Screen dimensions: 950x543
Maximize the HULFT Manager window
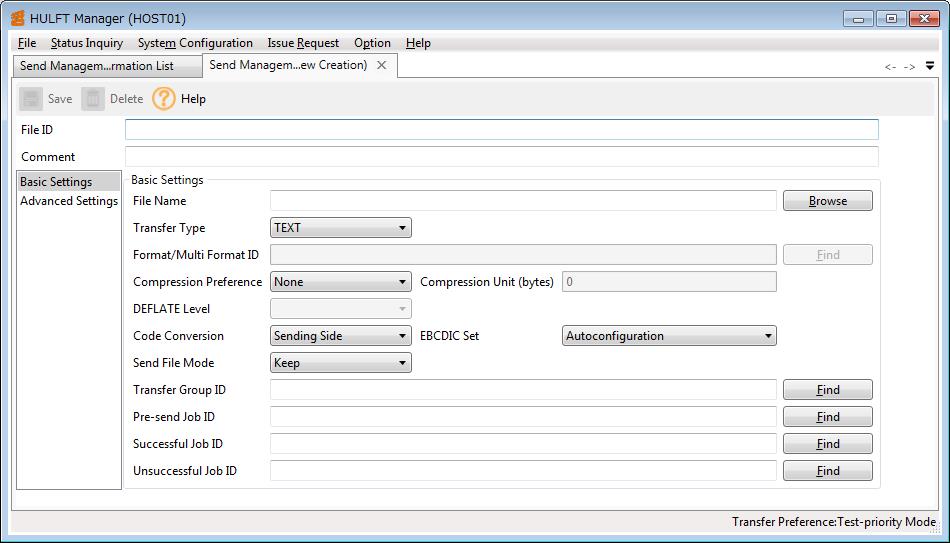coord(891,19)
